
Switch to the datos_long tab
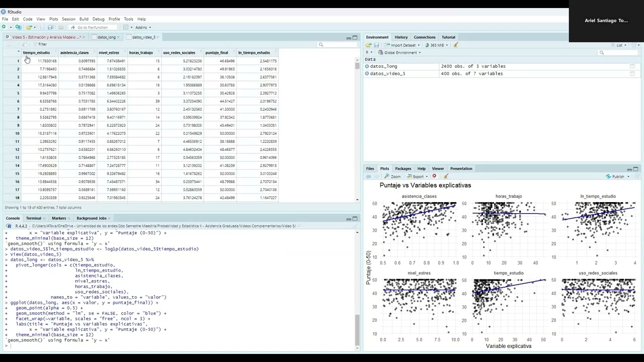(106, 37)
